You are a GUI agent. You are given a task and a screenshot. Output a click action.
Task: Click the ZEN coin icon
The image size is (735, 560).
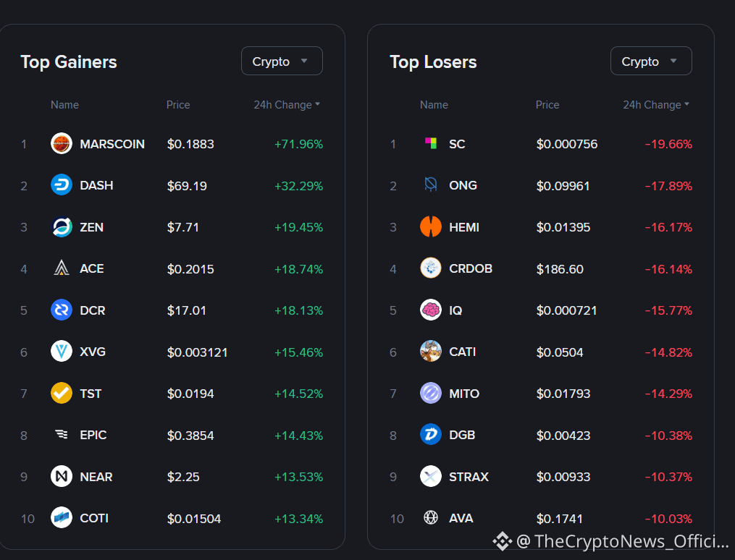pos(62,226)
